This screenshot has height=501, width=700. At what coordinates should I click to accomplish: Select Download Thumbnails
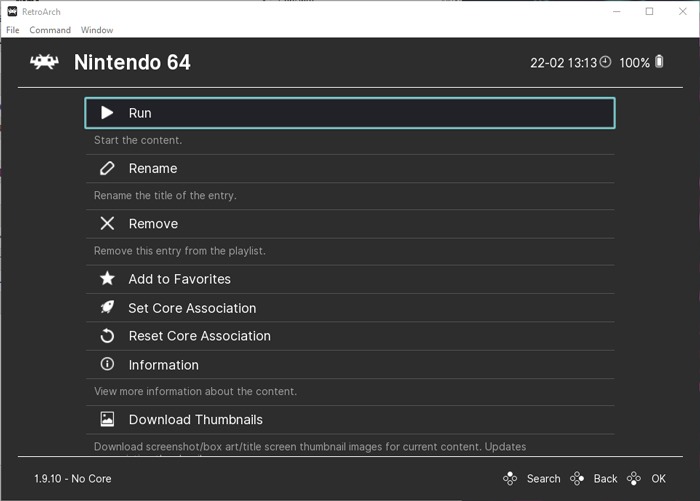pos(350,419)
